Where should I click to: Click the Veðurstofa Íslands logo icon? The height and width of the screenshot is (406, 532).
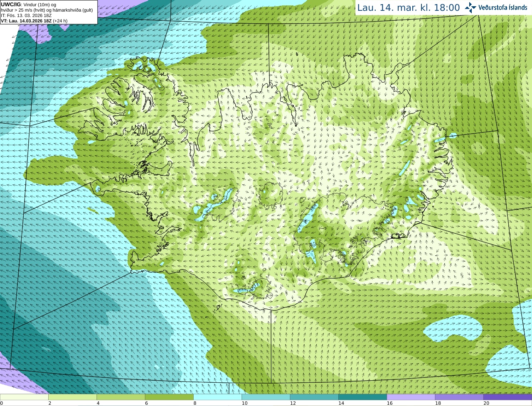click(470, 7)
